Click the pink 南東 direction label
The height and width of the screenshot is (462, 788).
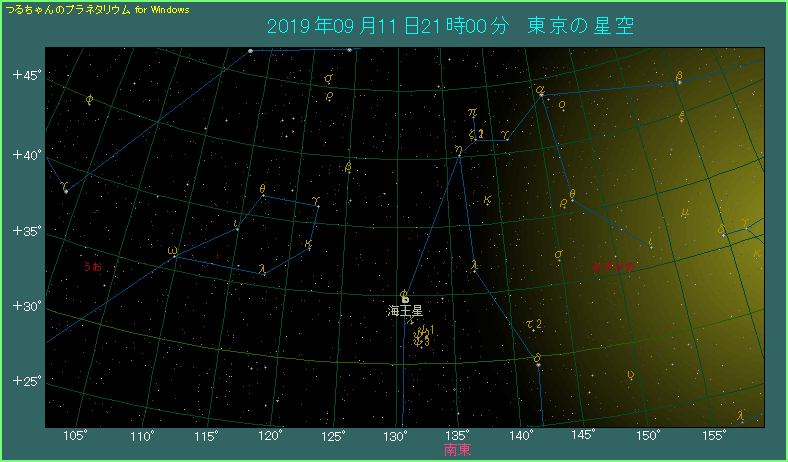pos(457,451)
